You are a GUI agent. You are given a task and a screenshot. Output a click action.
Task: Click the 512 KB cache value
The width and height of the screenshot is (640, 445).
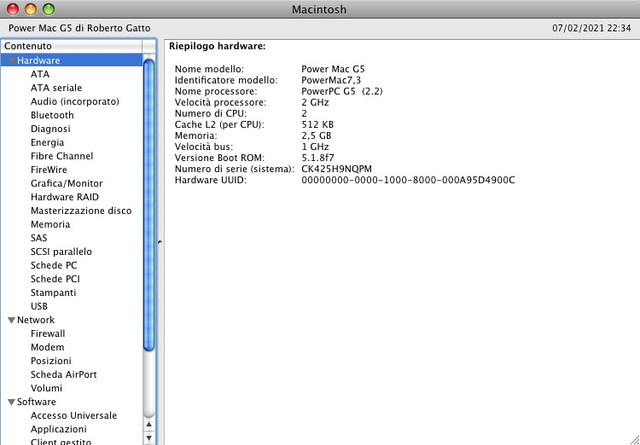pyautogui.click(x=318, y=125)
